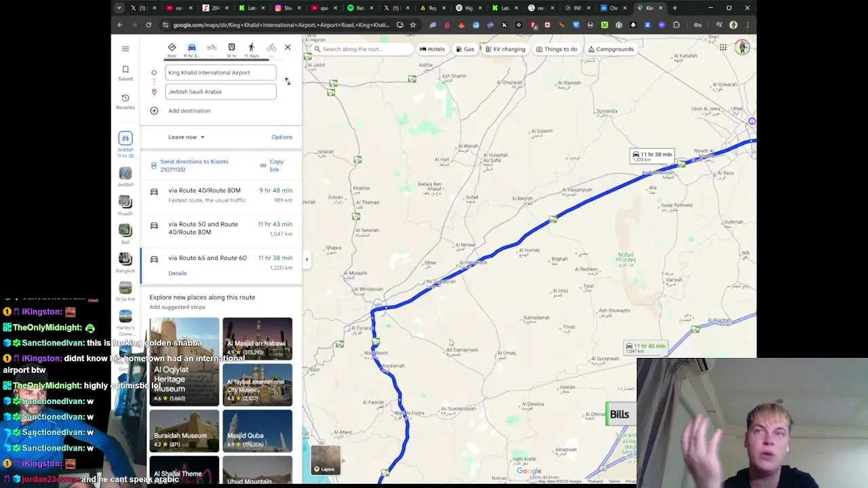The width and height of the screenshot is (868, 488).
Task: Copy the directions link
Action: coord(272,165)
